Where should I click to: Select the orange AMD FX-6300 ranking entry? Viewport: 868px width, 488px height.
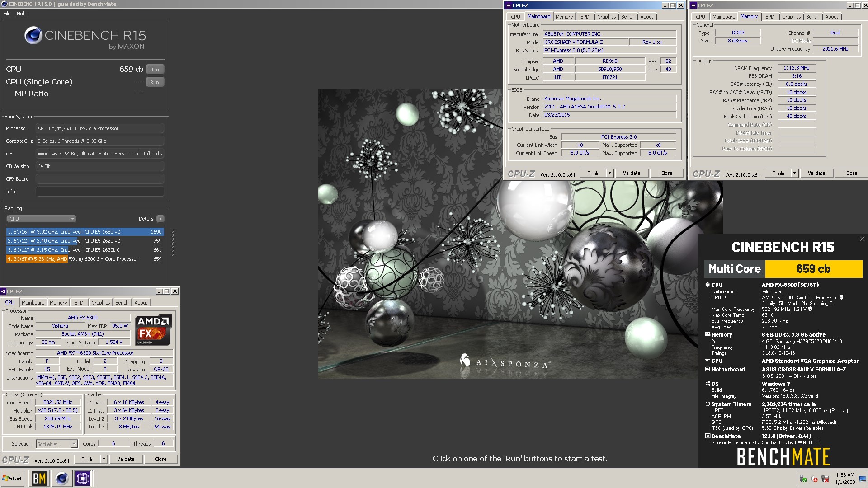pos(85,259)
